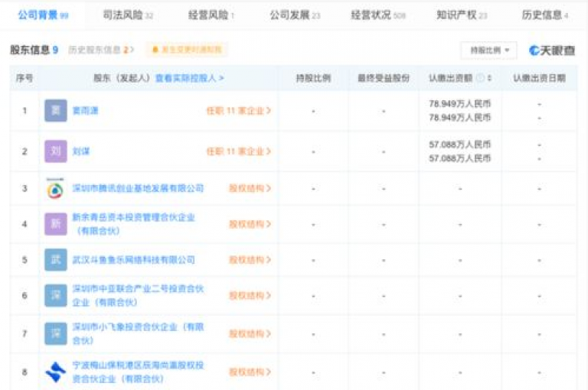Expand 股权结构 in row 4

250,224
